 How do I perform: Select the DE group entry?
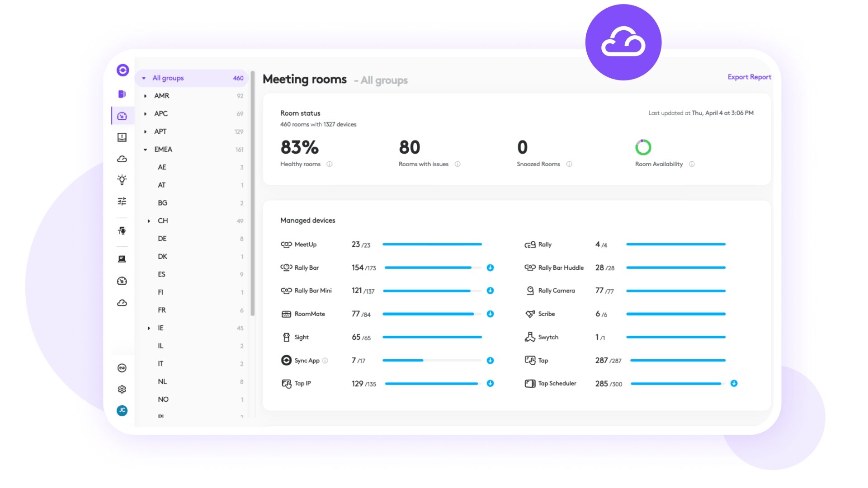coord(162,239)
